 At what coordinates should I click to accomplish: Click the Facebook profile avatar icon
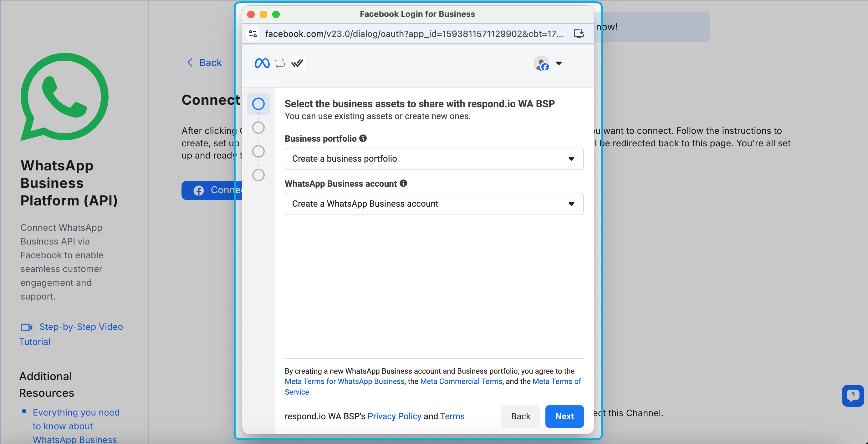541,63
